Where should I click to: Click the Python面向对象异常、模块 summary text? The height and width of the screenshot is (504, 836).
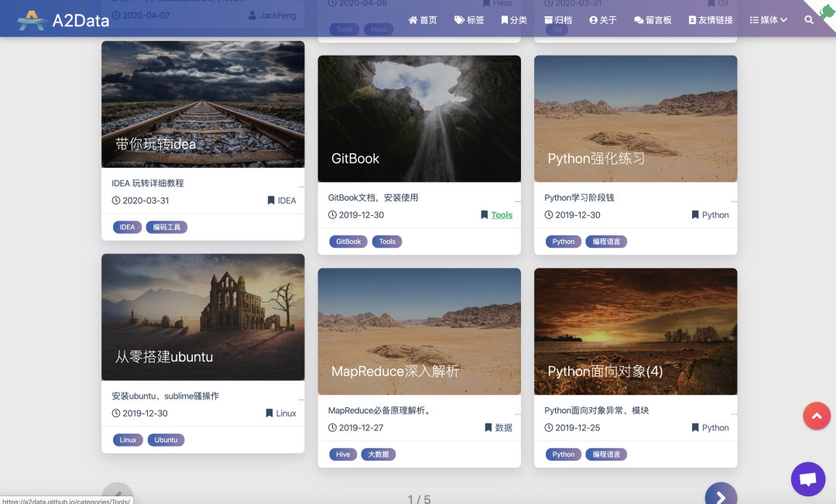click(x=597, y=410)
